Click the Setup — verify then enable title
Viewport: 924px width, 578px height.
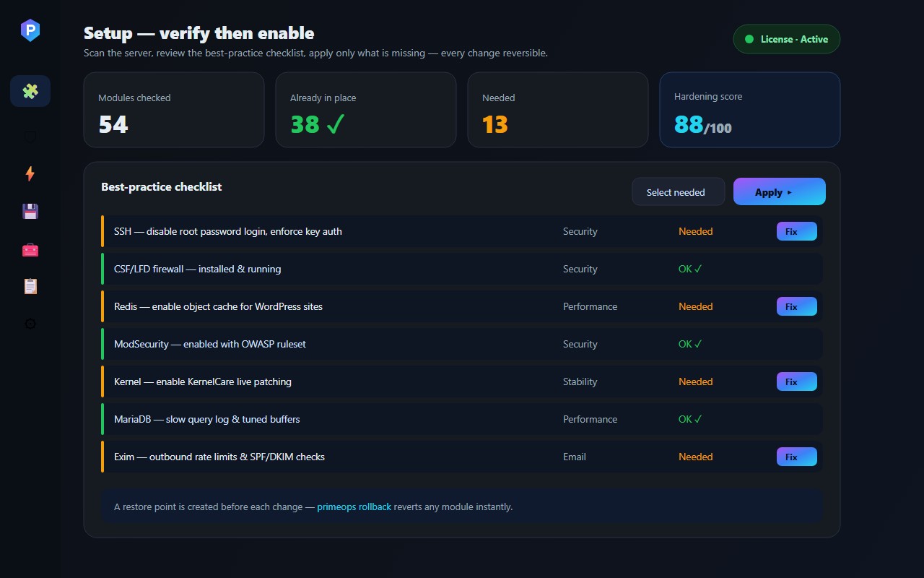[199, 33]
